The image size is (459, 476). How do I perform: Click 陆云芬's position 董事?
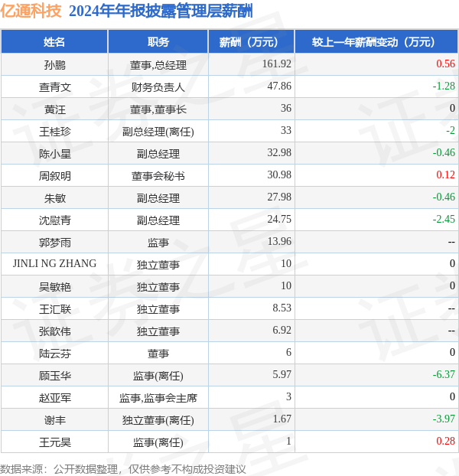click(158, 354)
